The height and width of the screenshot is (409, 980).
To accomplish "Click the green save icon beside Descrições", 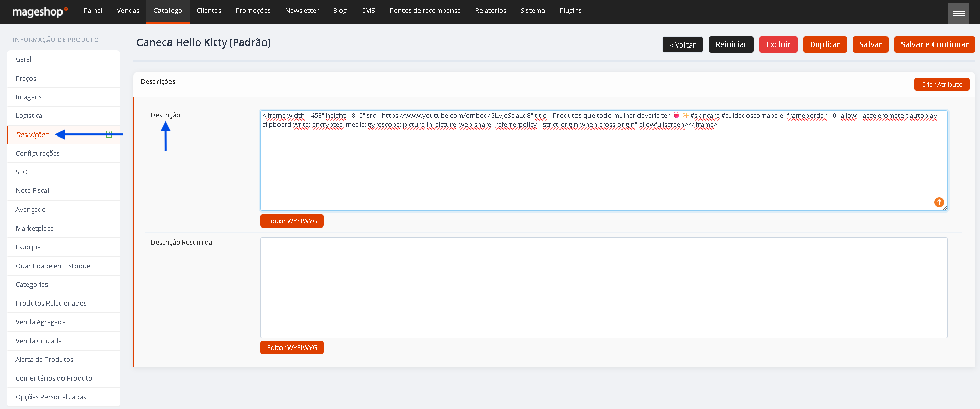I will [x=109, y=134].
